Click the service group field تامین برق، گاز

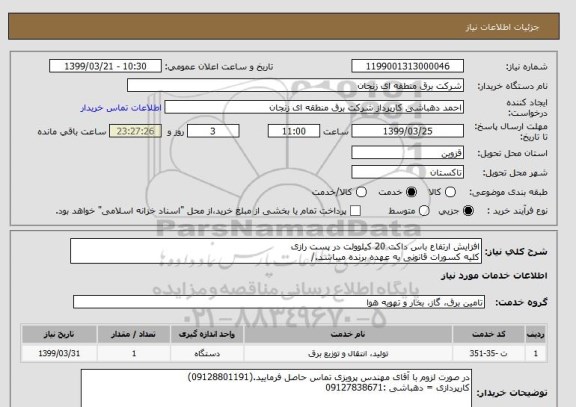click(x=279, y=302)
